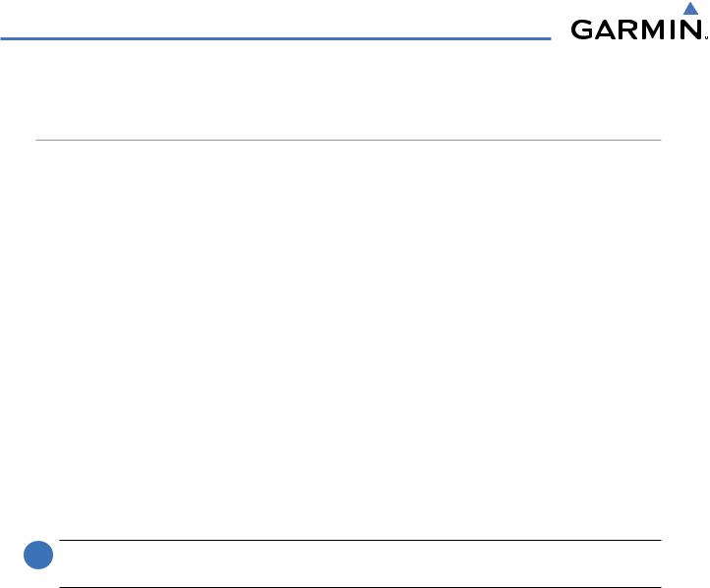Click the blue header line

[275, 39]
